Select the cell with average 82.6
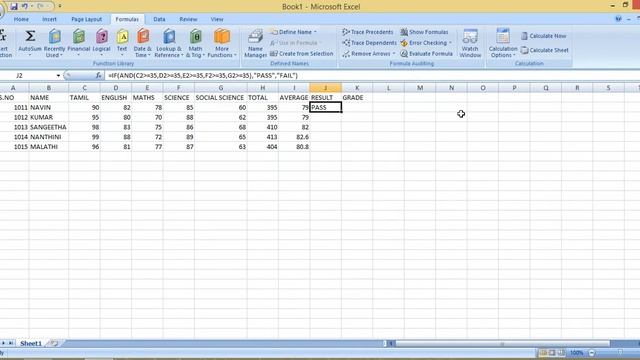 tap(294, 137)
